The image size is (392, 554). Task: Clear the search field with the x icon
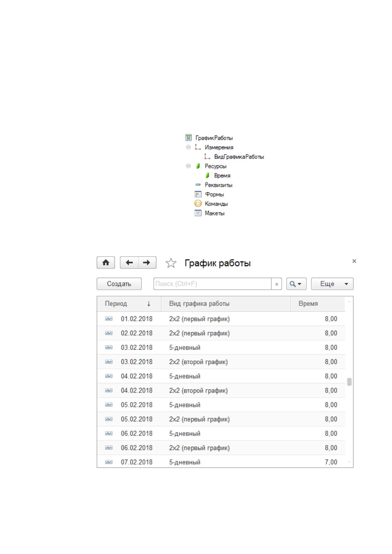pyautogui.click(x=276, y=284)
